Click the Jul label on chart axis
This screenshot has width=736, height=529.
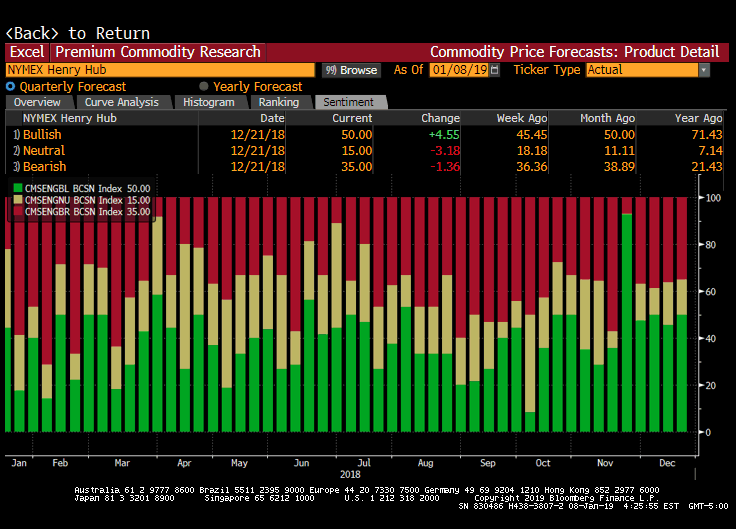[364, 463]
